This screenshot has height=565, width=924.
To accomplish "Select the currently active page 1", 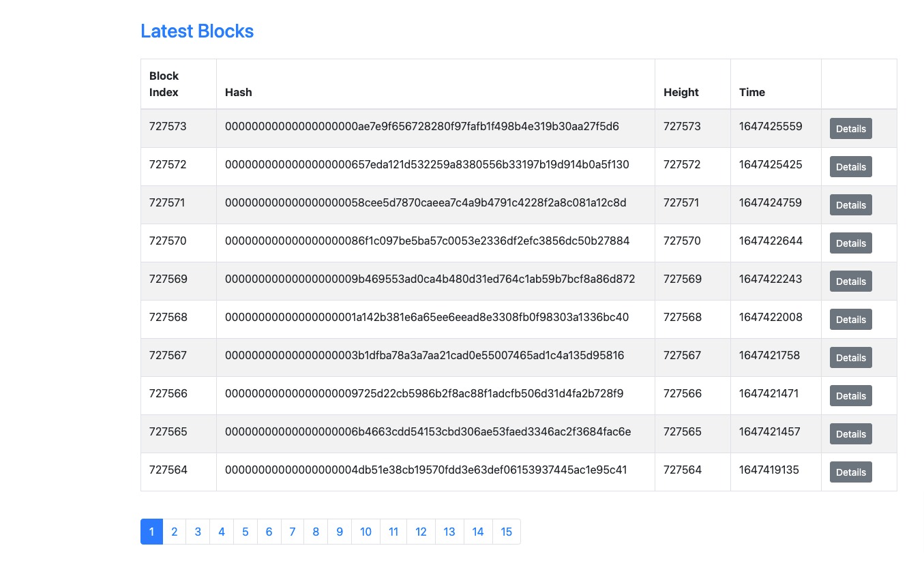I will [x=151, y=532].
